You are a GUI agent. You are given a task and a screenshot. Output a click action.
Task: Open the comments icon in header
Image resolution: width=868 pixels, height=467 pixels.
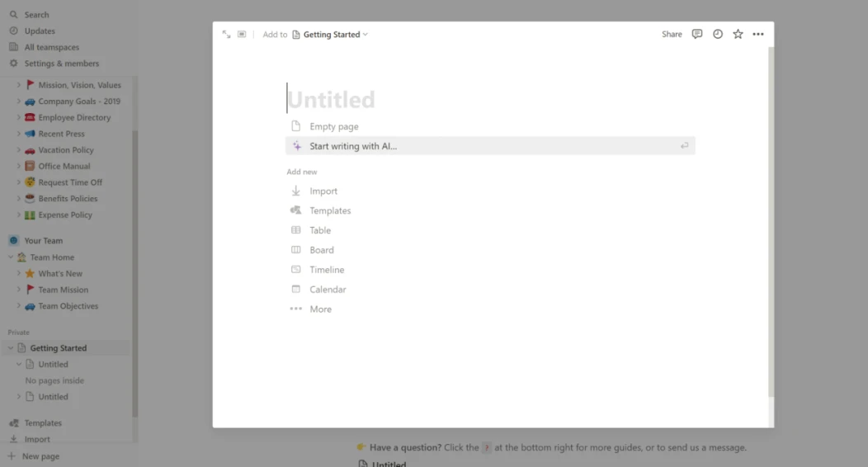pos(697,35)
